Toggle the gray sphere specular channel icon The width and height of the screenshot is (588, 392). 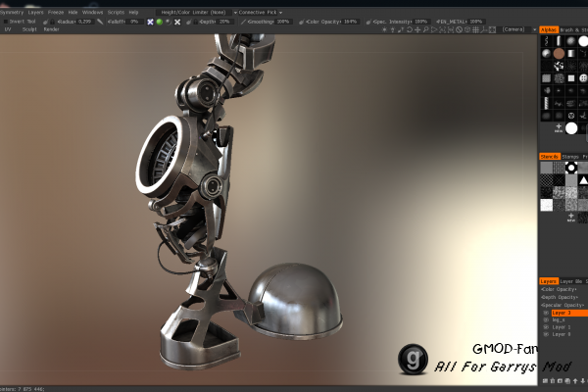click(x=169, y=22)
